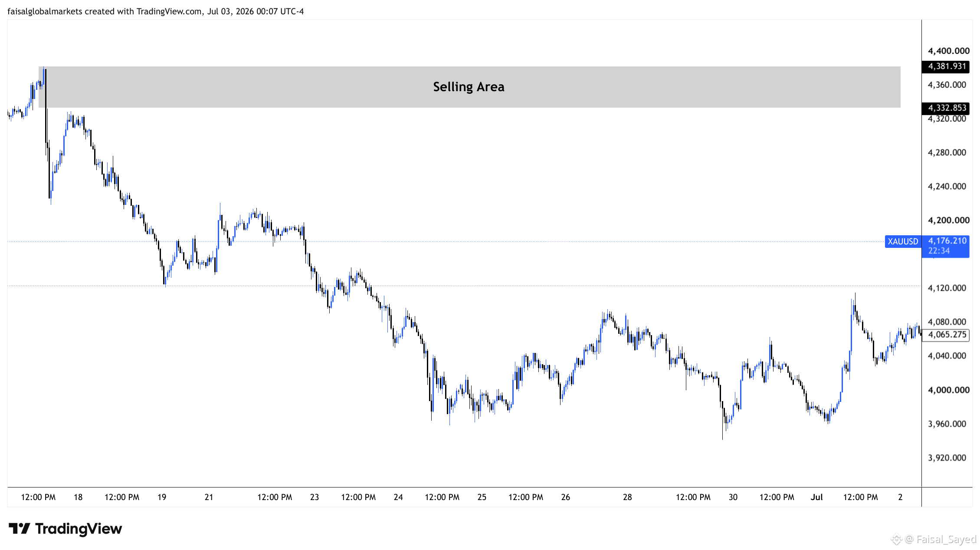The height and width of the screenshot is (550, 980).
Task: Click the 18 date marker on time axis
Action: point(78,497)
